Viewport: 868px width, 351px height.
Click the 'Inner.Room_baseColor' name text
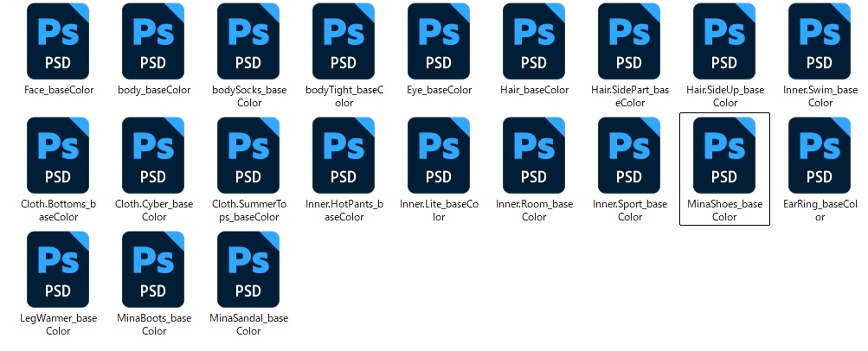pyautogui.click(x=534, y=211)
